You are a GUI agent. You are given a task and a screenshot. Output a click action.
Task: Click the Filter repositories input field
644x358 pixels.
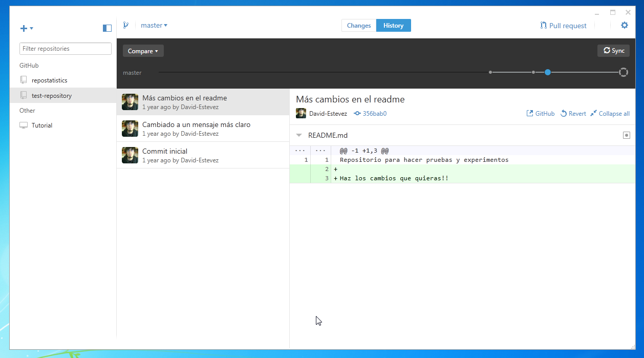[66, 49]
